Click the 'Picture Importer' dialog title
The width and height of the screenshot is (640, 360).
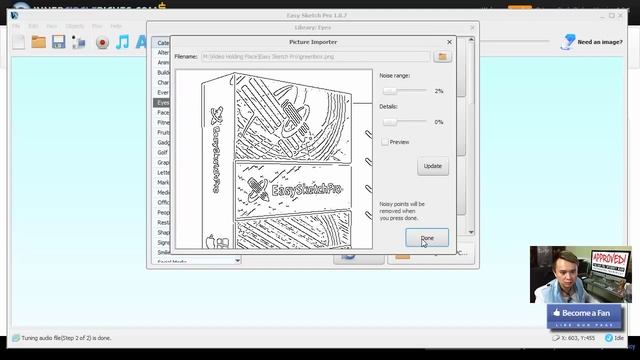(x=313, y=42)
